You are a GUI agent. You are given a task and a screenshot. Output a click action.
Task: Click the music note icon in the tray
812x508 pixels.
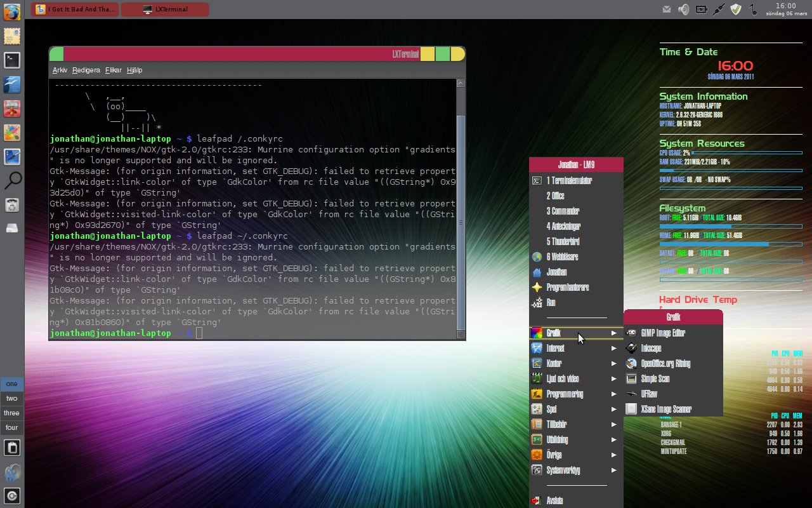point(752,9)
